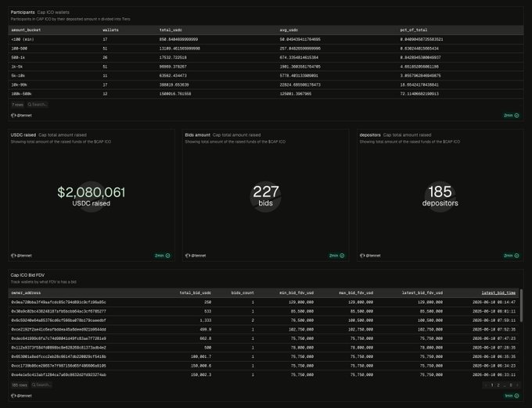
Task: Click the 1,333 total bid value
Action: tap(205, 320)
